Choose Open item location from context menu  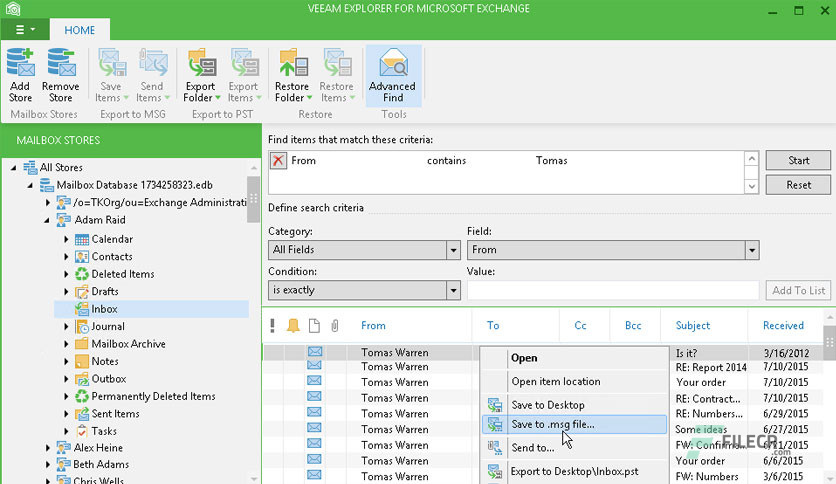coord(575,382)
